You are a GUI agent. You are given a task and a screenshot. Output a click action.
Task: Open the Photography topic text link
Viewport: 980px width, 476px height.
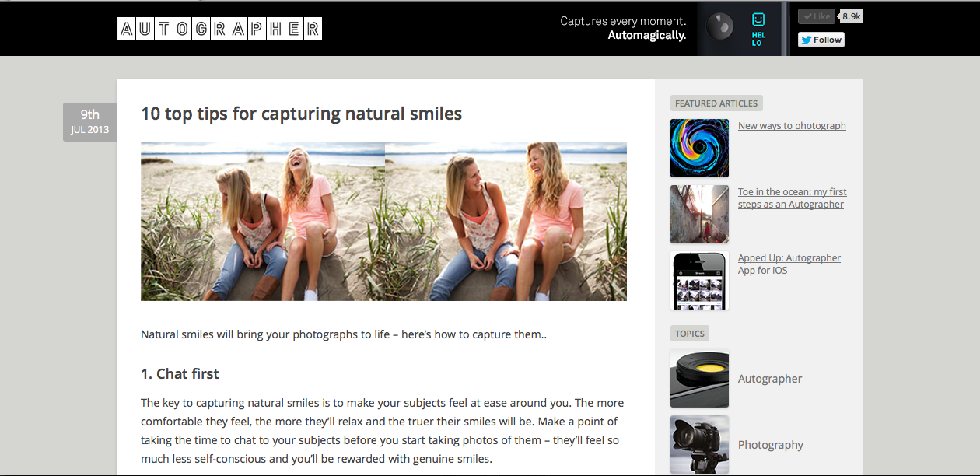point(771,445)
